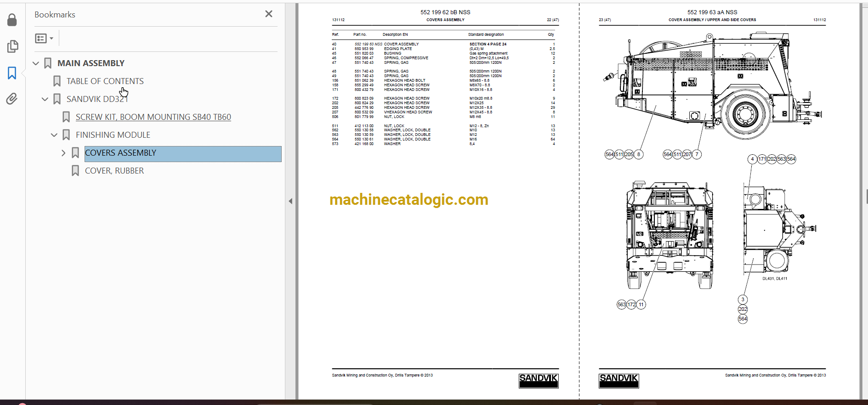Viewport: 868px width, 405px height.
Task: Click the 'COVERS ASSEMBLY' page heading
Action: (x=445, y=20)
